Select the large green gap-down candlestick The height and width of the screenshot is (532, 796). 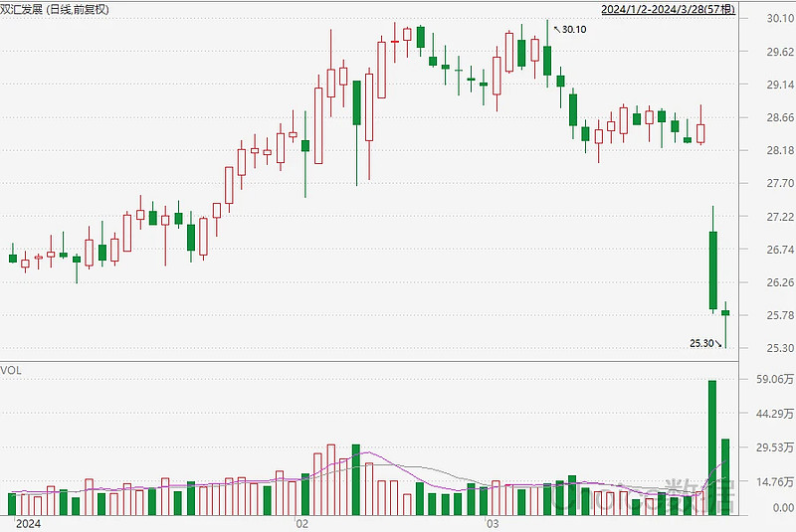coord(713,270)
